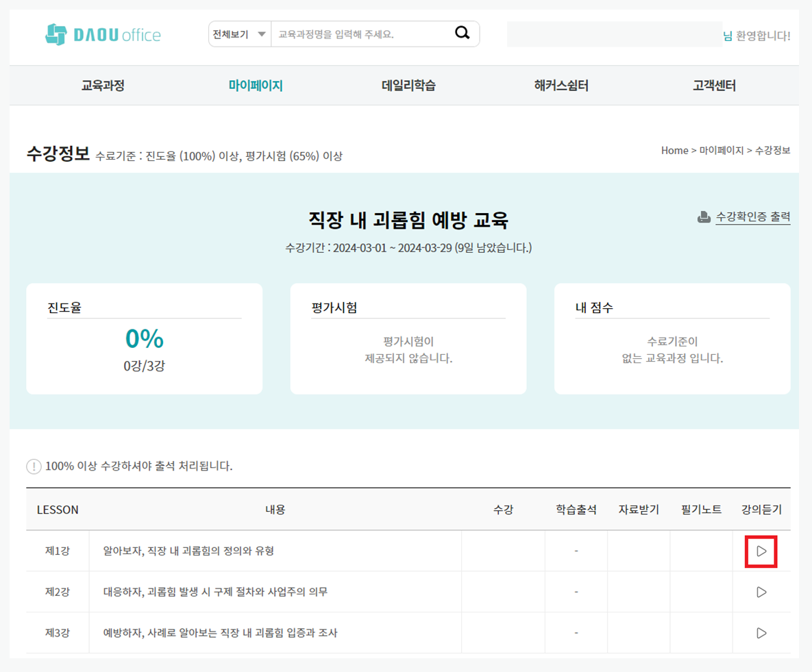The width and height of the screenshot is (812, 672).
Task: Click the DAOU office logo
Action: 103,34
